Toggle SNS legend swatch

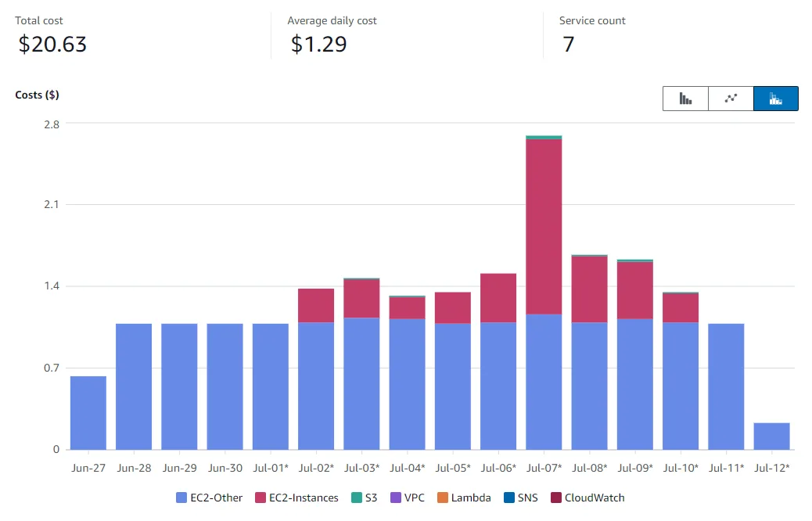509,498
